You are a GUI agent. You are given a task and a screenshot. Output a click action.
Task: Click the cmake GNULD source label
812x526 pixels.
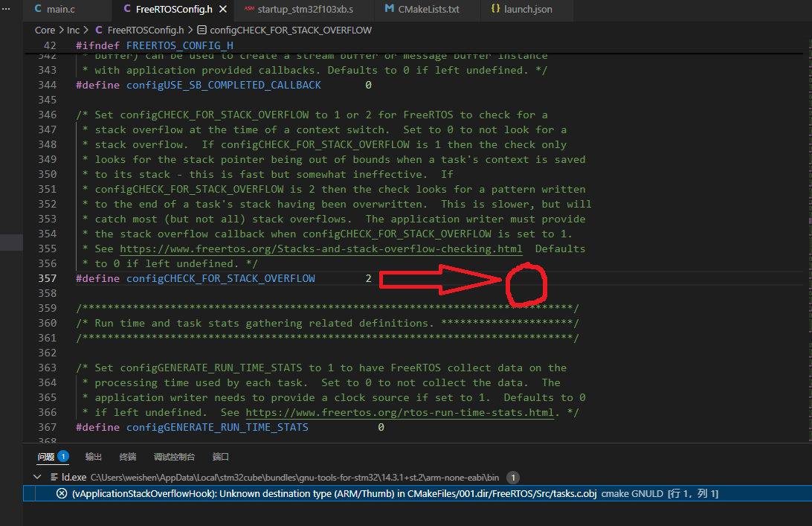point(632,493)
